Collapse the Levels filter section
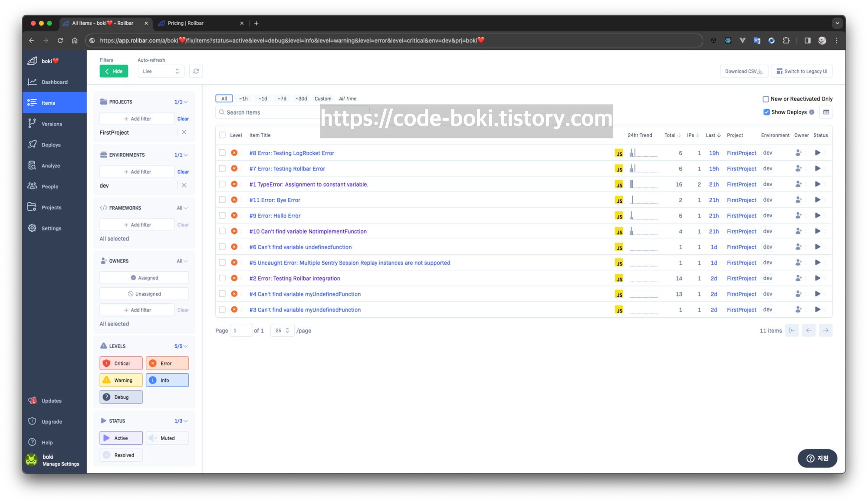 pos(185,346)
